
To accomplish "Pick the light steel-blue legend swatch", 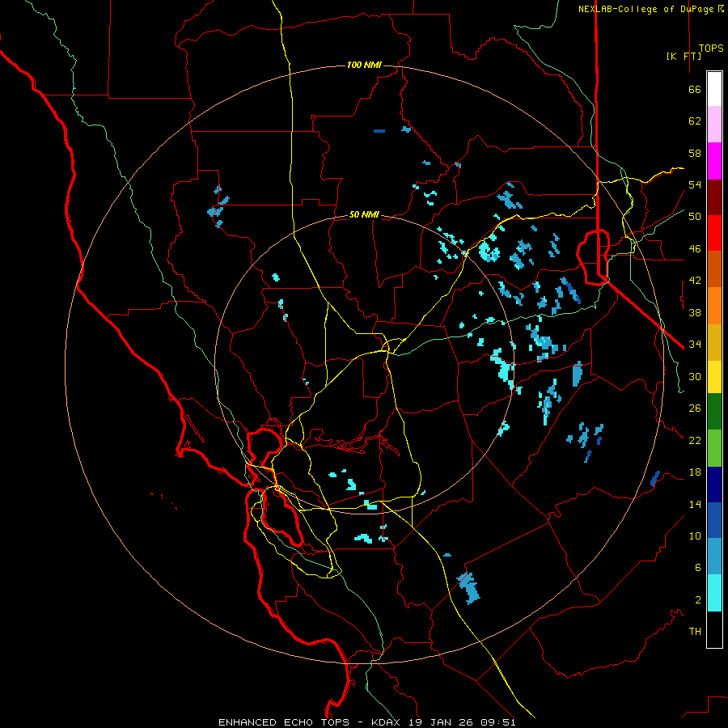I will [714, 557].
